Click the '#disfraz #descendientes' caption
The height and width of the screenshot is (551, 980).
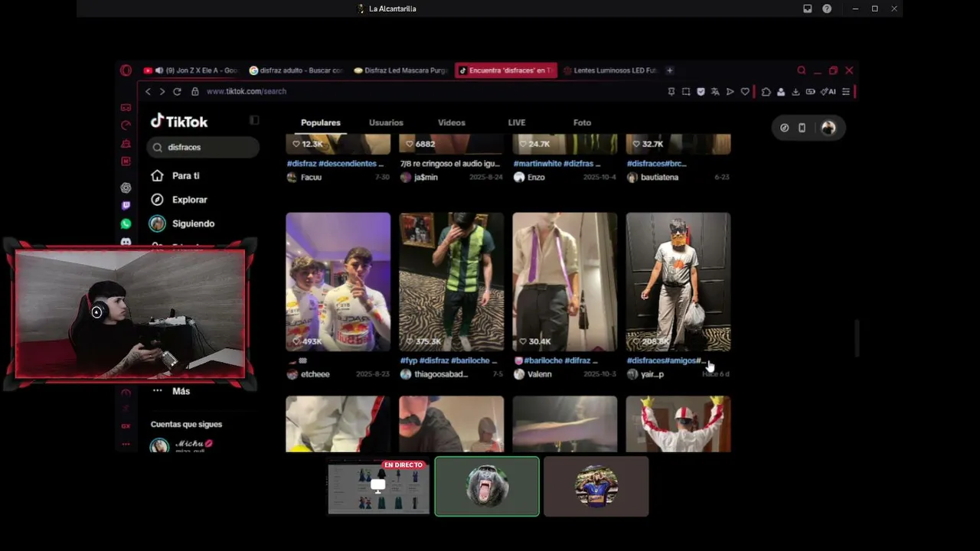(335, 164)
